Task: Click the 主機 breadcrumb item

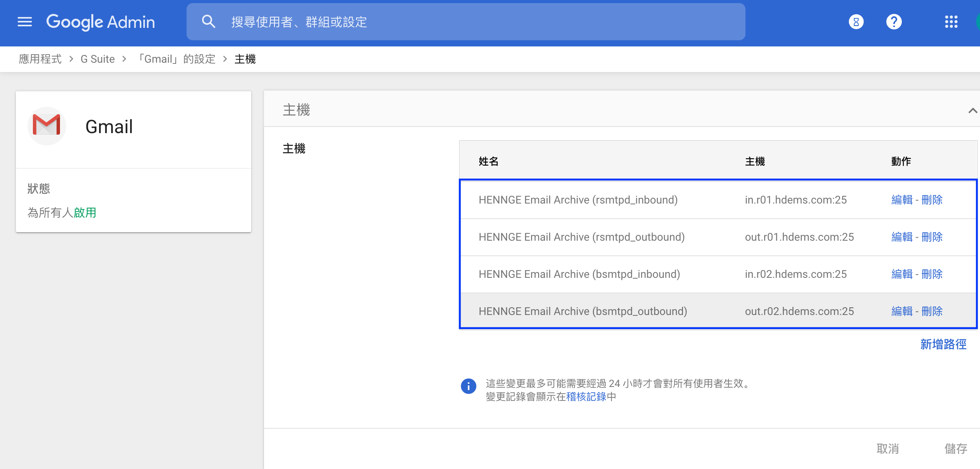Action: pos(245,59)
